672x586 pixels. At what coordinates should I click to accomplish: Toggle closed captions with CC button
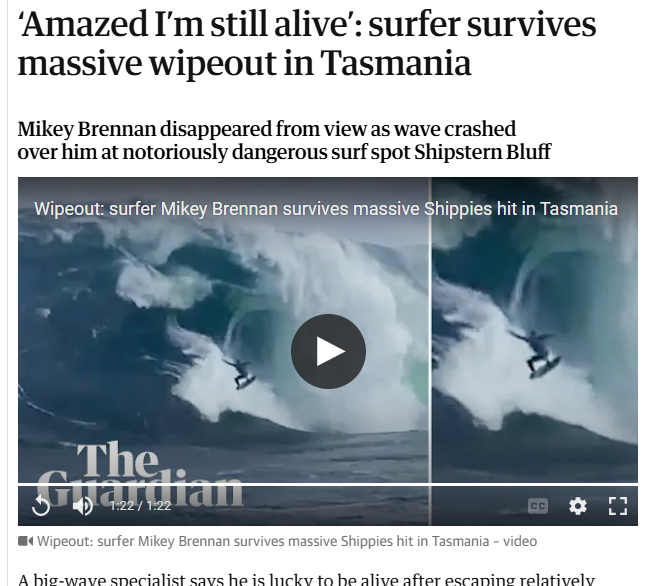point(538,506)
